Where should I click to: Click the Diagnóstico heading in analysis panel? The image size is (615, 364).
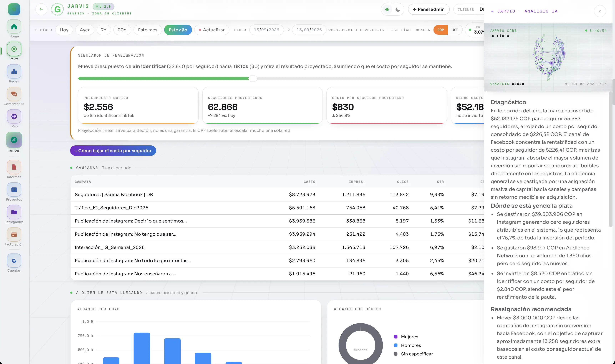tap(508, 102)
